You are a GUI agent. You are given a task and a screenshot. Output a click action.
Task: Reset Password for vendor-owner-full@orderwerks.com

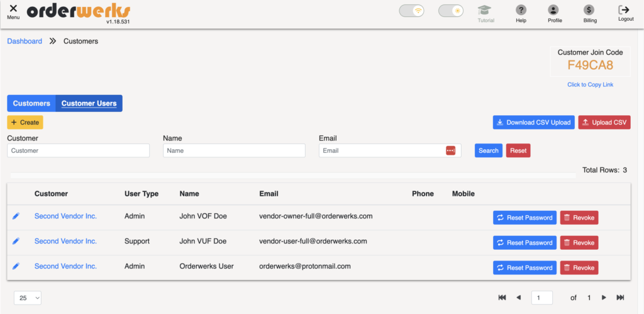pyautogui.click(x=525, y=218)
